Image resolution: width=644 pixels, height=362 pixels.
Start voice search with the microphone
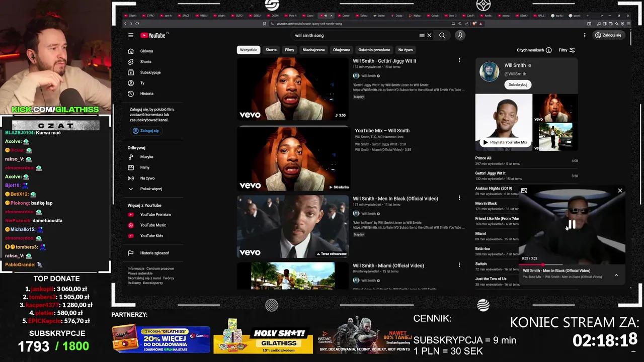click(x=460, y=35)
